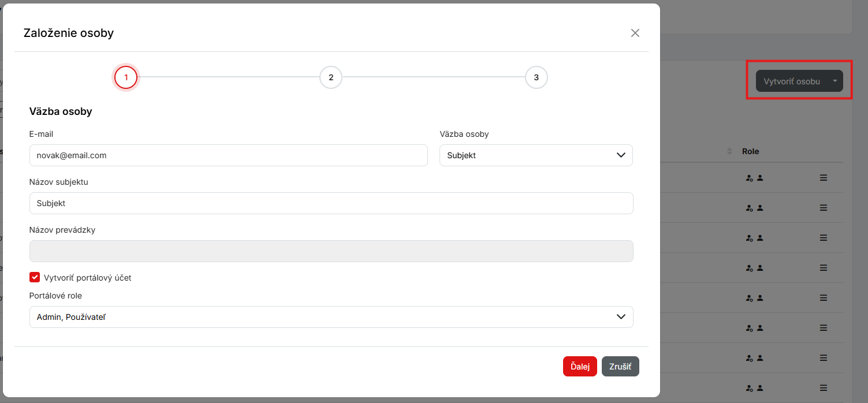Click into the Názov subjektu field

pos(331,203)
